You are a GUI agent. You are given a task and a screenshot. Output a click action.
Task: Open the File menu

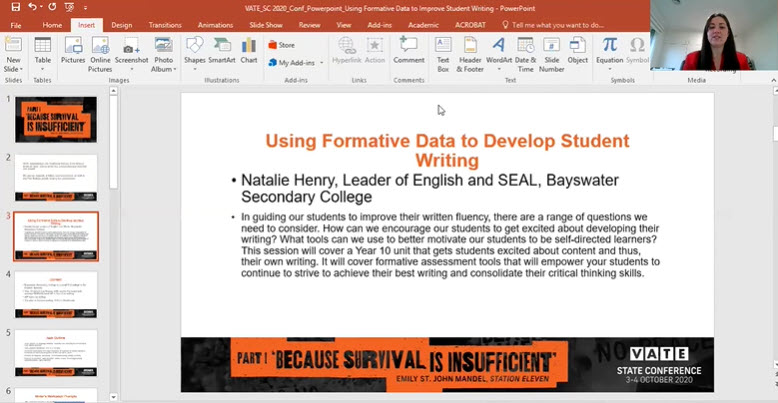pos(16,24)
